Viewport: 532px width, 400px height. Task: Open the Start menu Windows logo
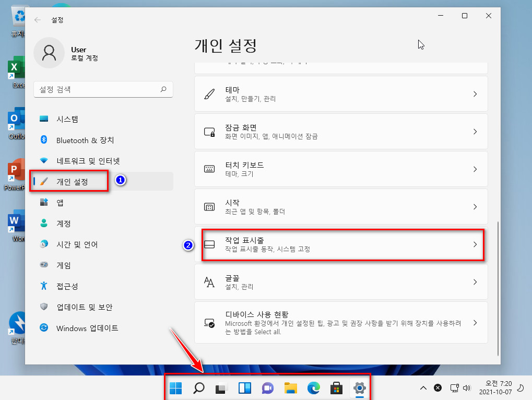[176, 388]
